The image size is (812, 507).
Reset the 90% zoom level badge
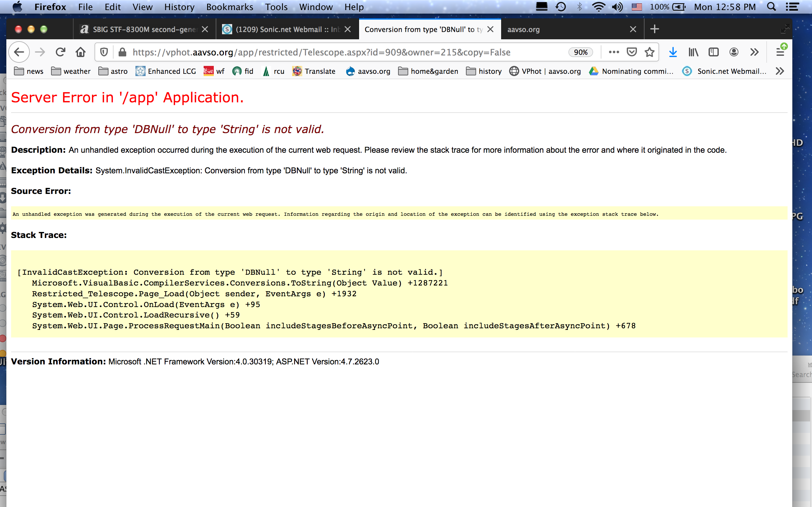[580, 52]
